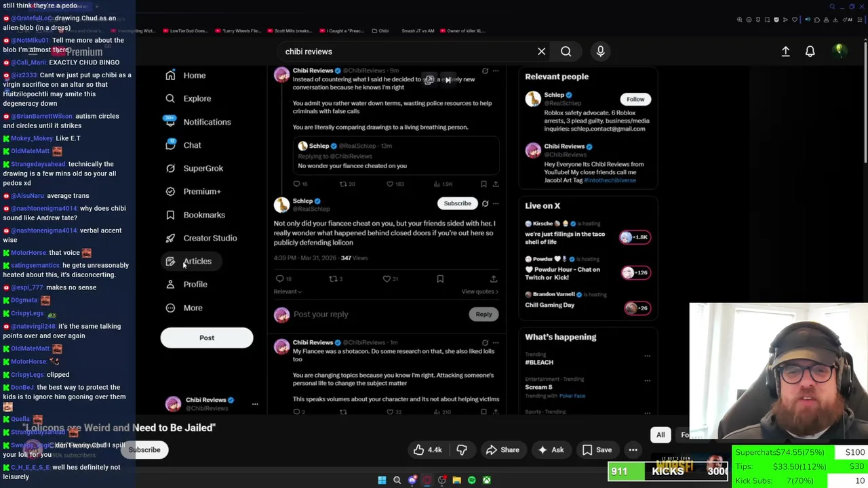The height and width of the screenshot is (488, 868).
Task: Click the YouTube search magnifier button
Action: pyautogui.click(x=566, y=52)
